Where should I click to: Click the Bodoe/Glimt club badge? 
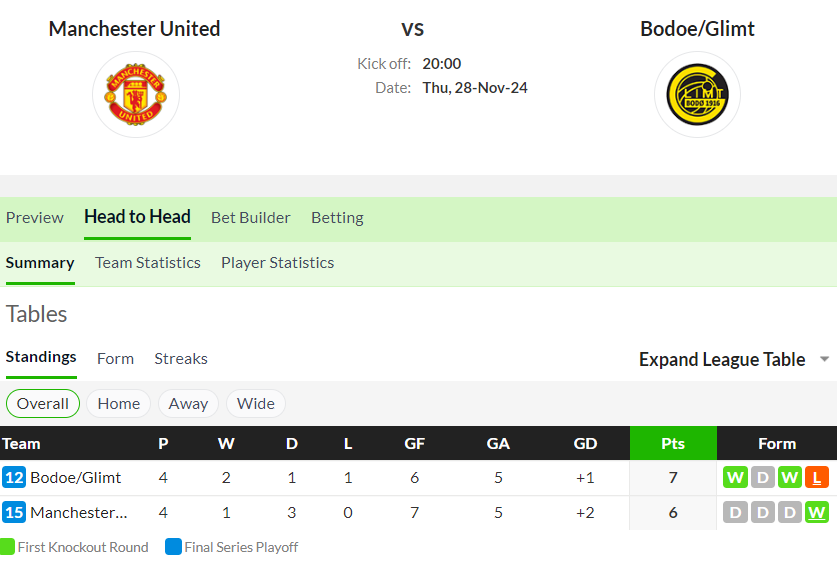(x=697, y=94)
